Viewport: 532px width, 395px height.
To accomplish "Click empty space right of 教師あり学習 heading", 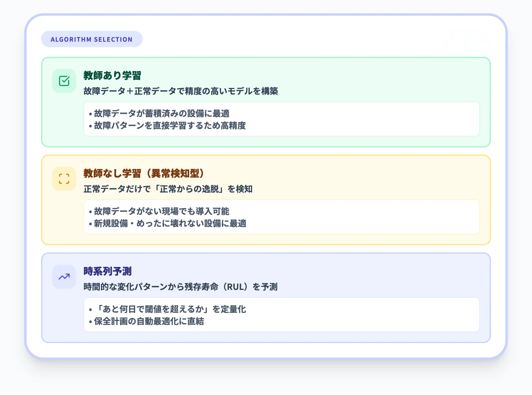I will [x=302, y=75].
